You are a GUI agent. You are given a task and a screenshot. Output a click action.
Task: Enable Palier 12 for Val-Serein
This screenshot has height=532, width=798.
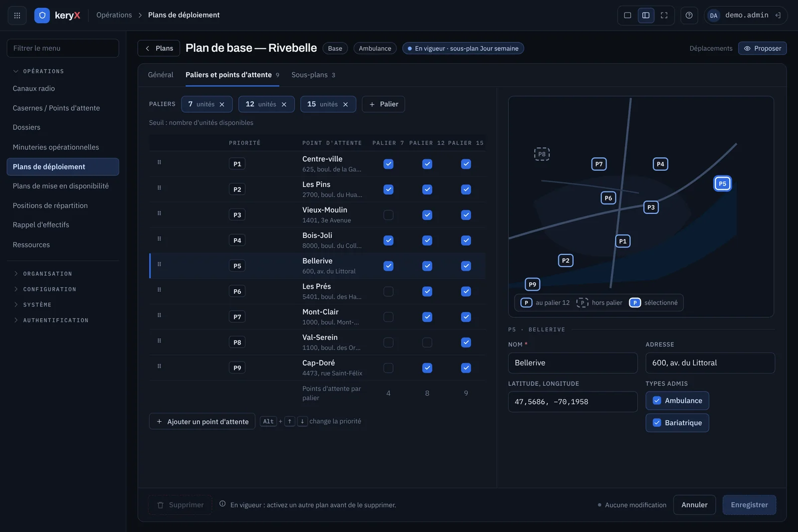pyautogui.click(x=427, y=343)
